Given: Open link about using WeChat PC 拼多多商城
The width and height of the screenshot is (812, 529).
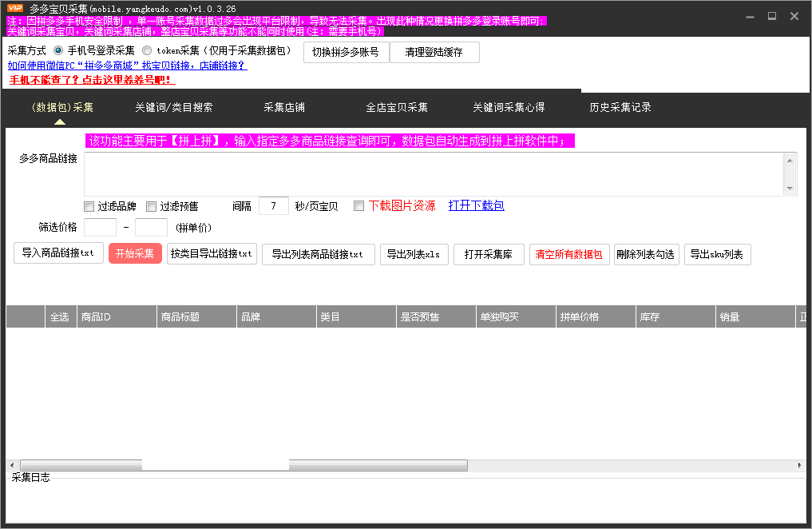Looking at the screenshot, I should [127, 66].
